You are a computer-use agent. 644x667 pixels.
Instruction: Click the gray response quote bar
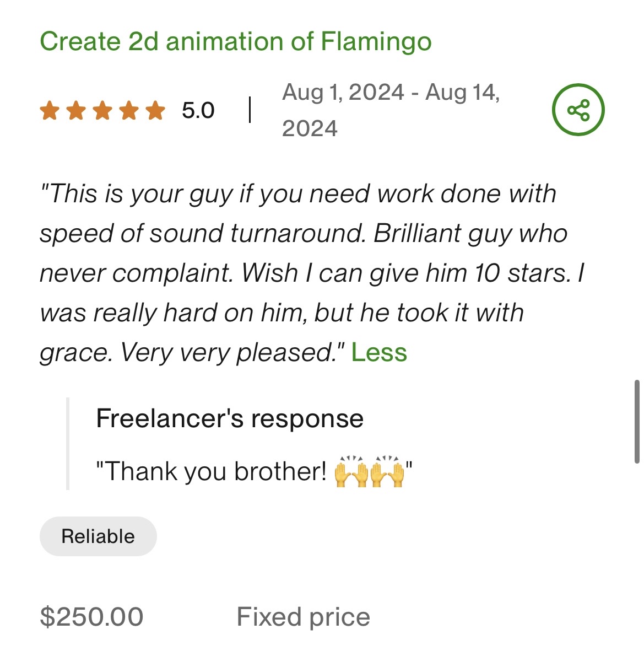(68, 444)
